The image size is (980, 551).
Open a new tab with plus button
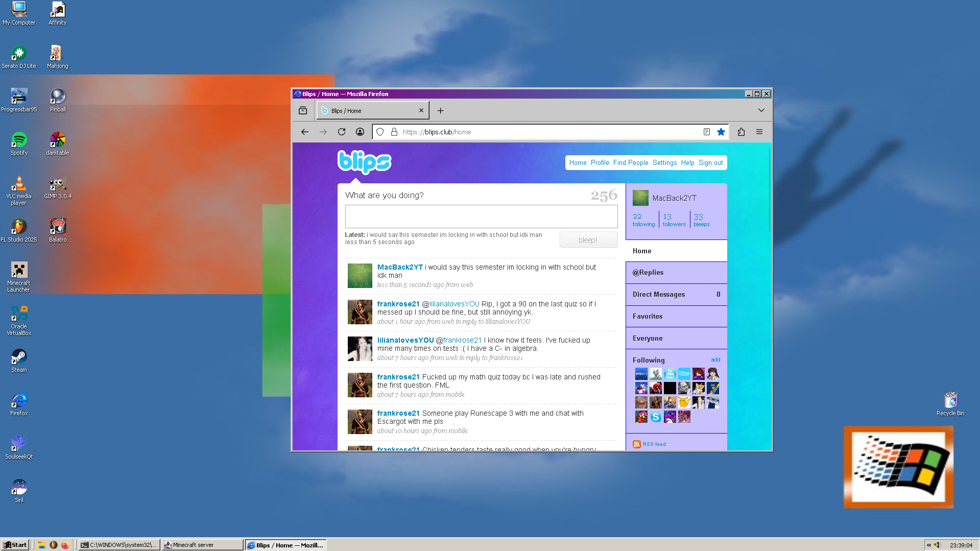click(440, 111)
